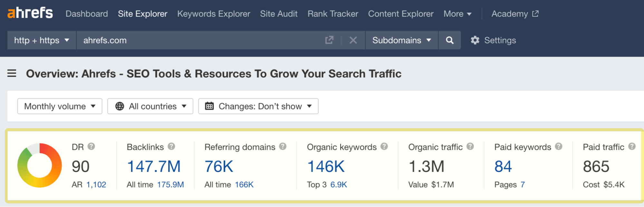This screenshot has width=644, height=207.
Task: Click the Overview page title heading
Action: coord(214,74)
